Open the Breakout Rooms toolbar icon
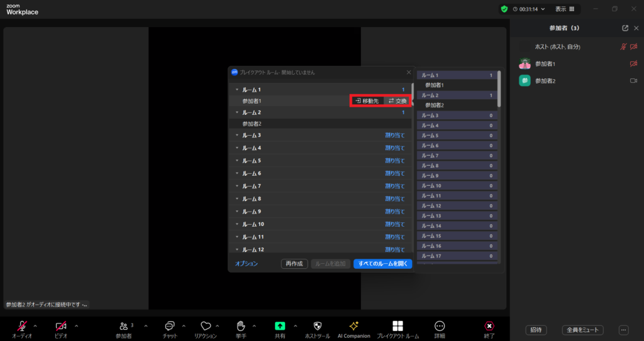Image resolution: width=644 pixels, height=341 pixels. [x=397, y=326]
